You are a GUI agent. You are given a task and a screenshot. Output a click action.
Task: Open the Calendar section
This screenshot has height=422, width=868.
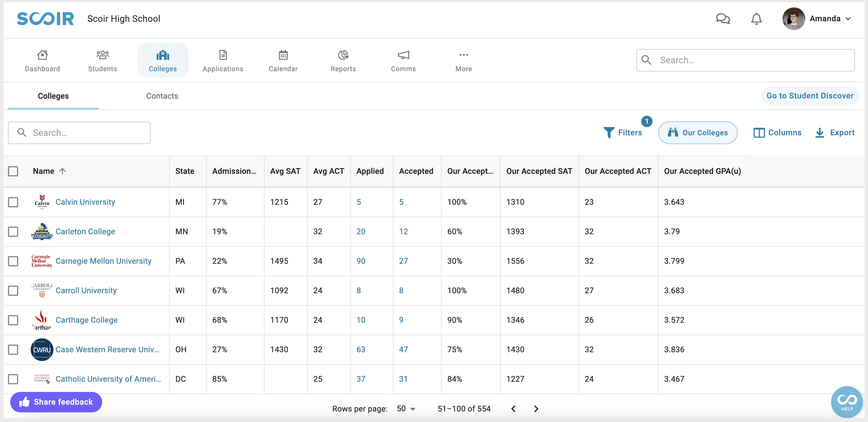[283, 61]
